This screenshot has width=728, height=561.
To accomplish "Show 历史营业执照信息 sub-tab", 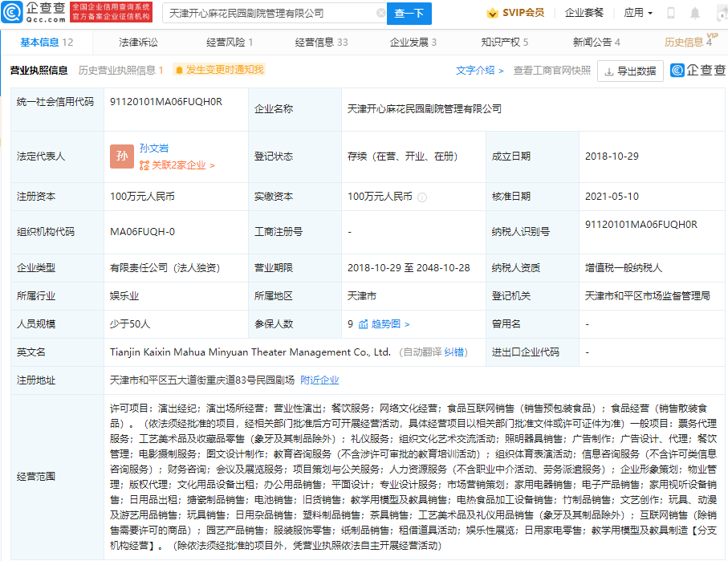I will [x=120, y=71].
